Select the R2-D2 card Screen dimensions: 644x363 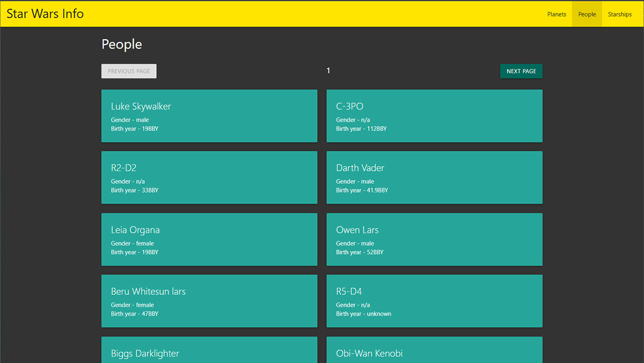pyautogui.click(x=209, y=178)
